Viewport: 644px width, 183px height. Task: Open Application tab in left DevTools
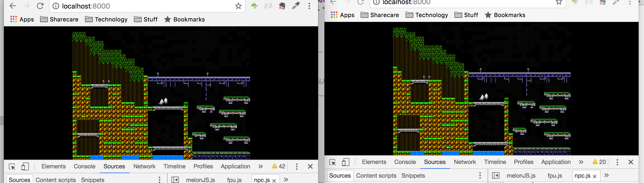tap(235, 166)
